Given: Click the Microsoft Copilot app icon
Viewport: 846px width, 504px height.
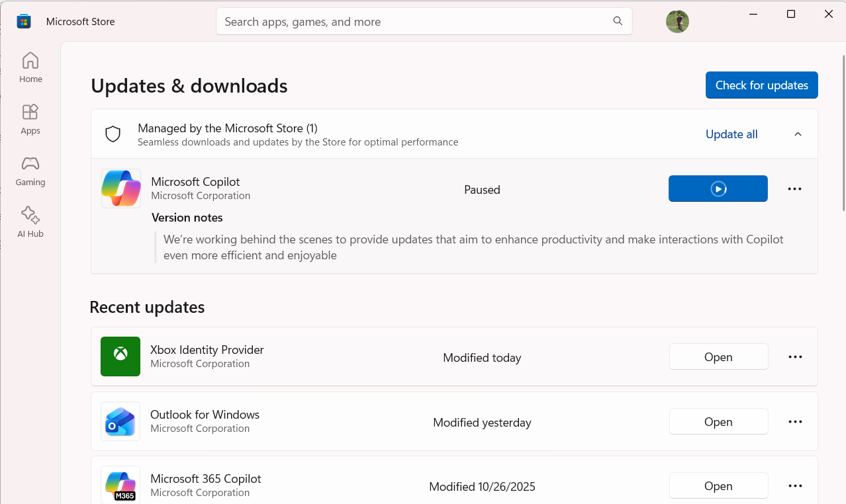Looking at the screenshot, I should [121, 189].
